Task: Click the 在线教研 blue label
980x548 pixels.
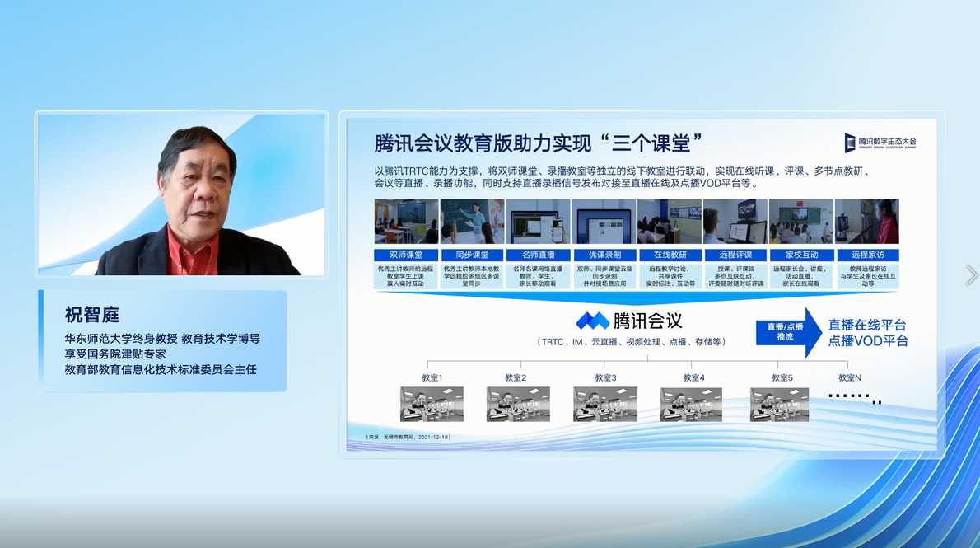Action: pos(670,255)
